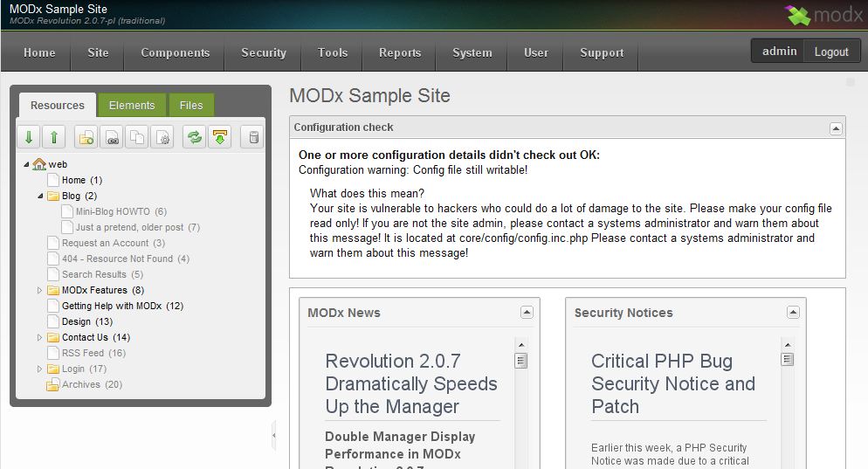The height and width of the screenshot is (469, 868).
Task: Expand the Login folder
Action: click(39, 369)
